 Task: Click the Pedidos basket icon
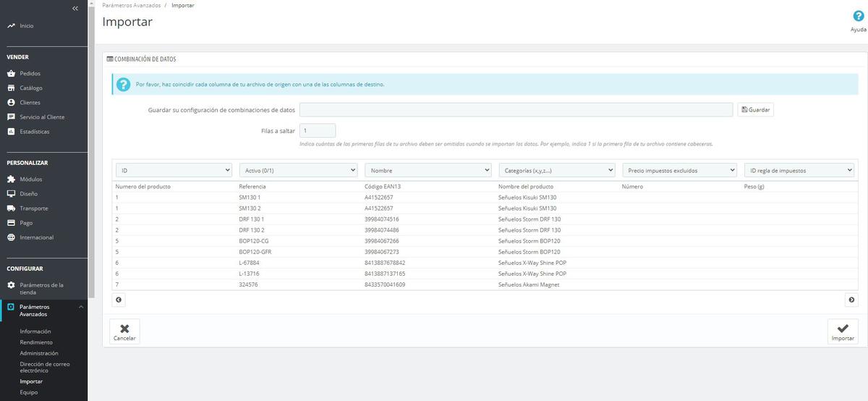click(11, 73)
